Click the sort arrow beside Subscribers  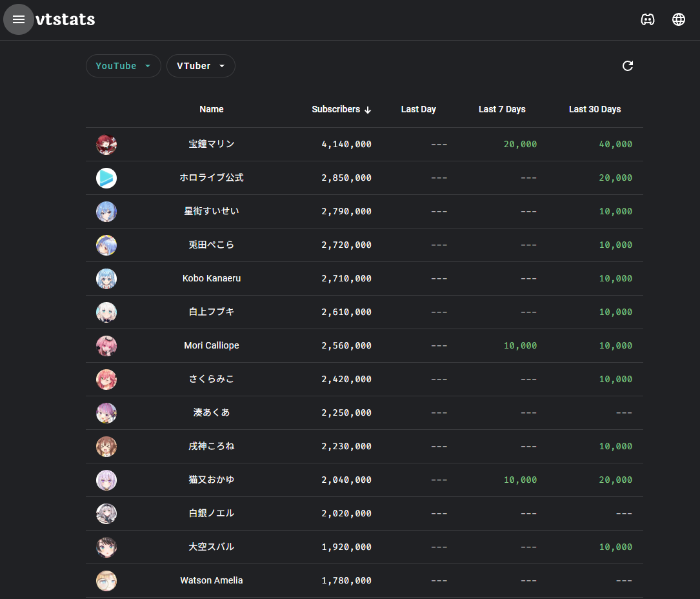click(x=367, y=110)
